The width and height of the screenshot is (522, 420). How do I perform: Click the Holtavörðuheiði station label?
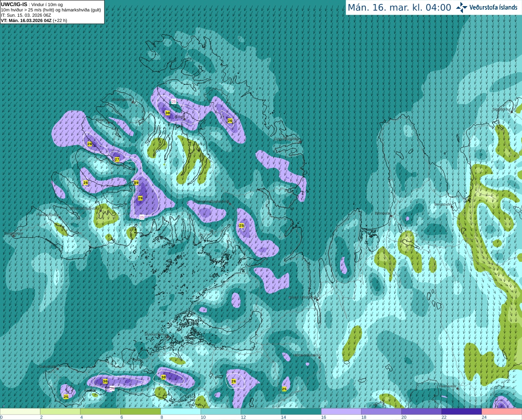(x=306, y=355)
